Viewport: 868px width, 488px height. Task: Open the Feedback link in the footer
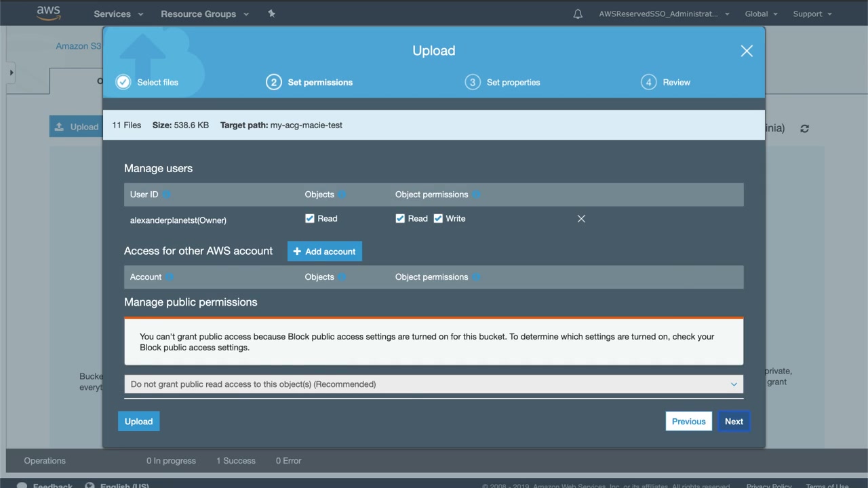pyautogui.click(x=45, y=485)
